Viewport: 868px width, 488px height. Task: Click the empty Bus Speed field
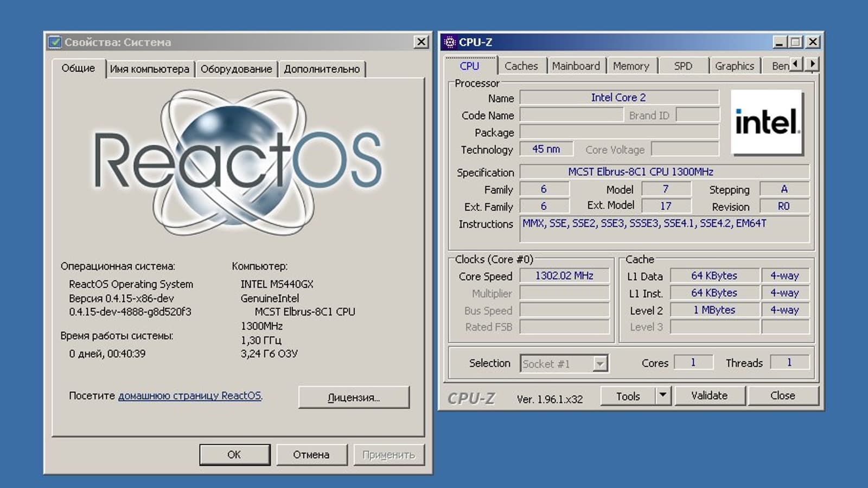tap(564, 310)
